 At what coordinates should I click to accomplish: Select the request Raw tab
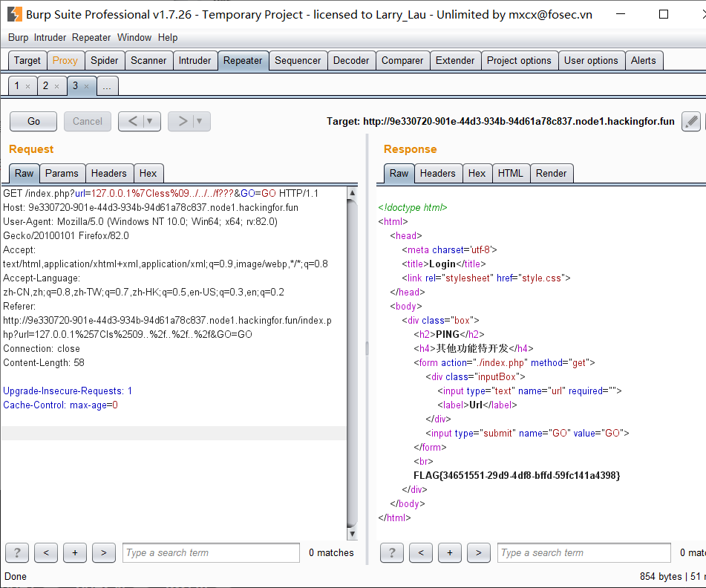point(24,173)
